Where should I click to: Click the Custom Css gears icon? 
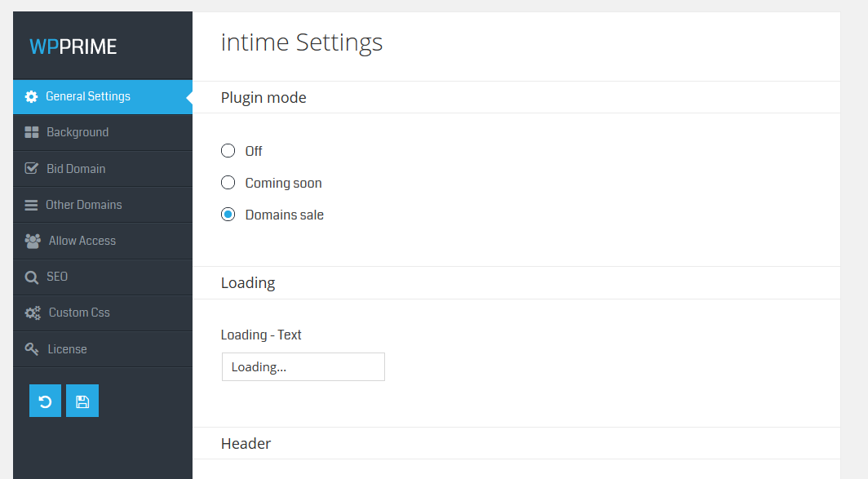tap(33, 313)
